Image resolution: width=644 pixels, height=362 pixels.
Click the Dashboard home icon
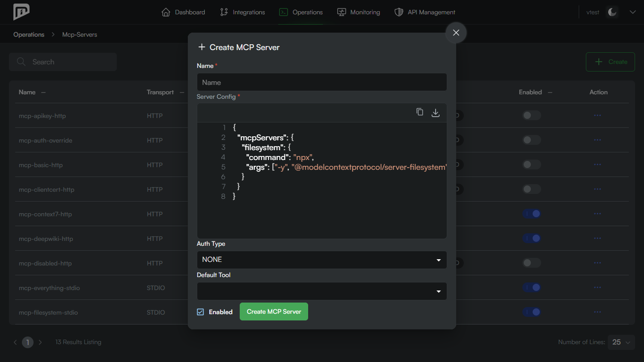(x=166, y=12)
